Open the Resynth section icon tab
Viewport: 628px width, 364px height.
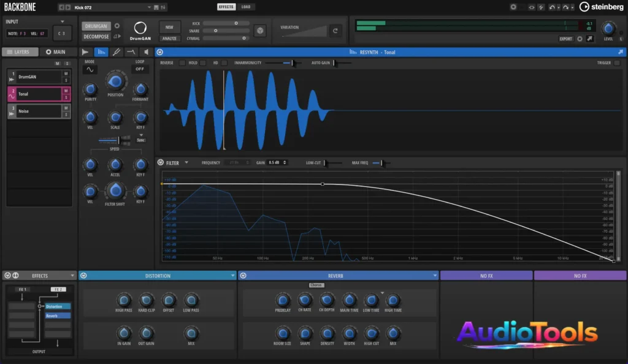(x=101, y=52)
